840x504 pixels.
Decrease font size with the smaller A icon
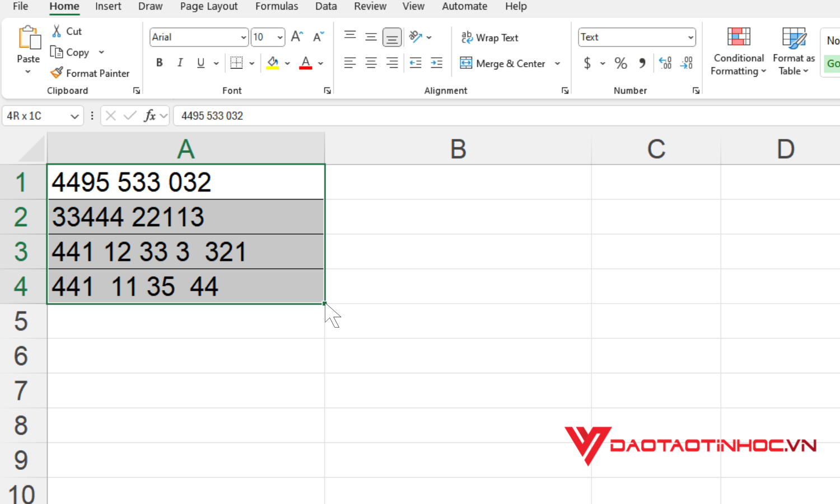(319, 37)
